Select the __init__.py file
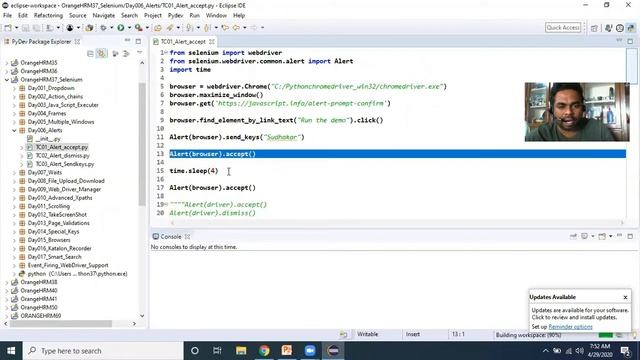The width and height of the screenshot is (640, 360). point(48,139)
